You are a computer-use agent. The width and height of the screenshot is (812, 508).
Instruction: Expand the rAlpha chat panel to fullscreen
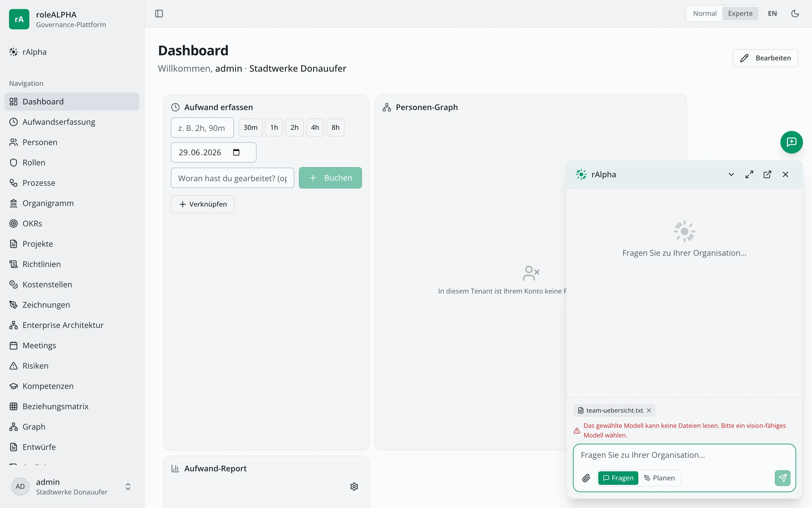749,174
